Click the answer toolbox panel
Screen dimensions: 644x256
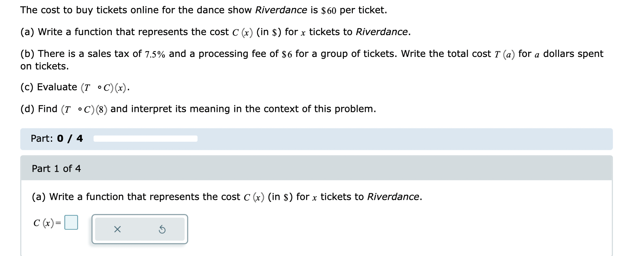pyautogui.click(x=140, y=229)
